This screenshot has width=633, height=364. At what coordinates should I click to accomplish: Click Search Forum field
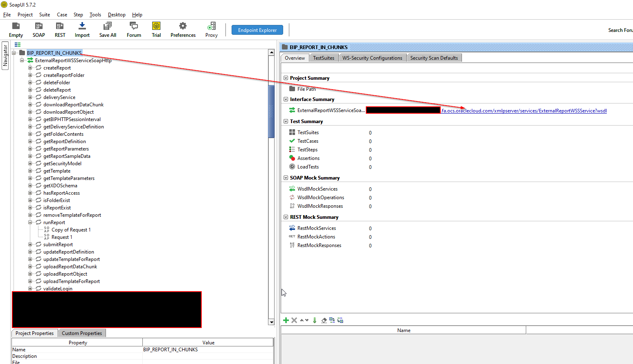point(620,30)
